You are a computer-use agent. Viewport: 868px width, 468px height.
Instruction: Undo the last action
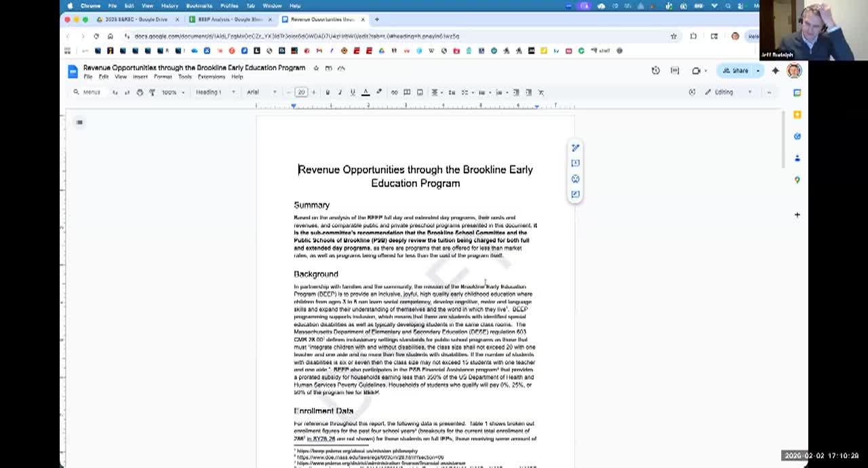(115, 92)
